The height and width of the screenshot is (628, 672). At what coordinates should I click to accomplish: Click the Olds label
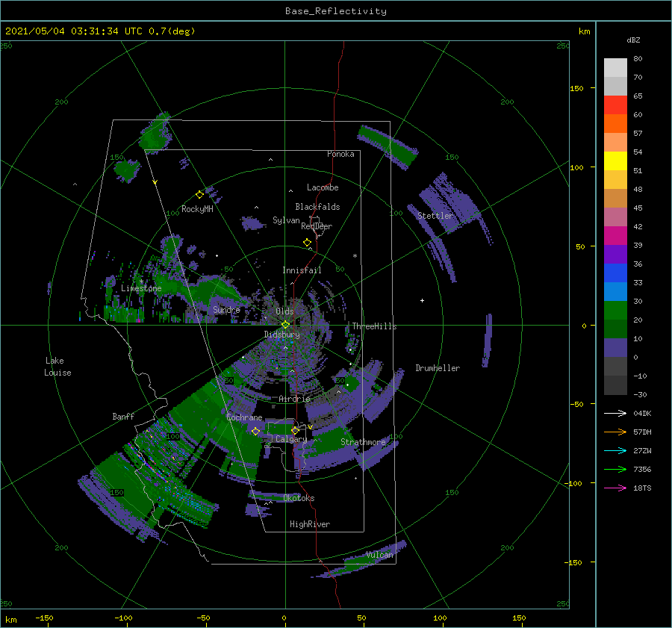pyautogui.click(x=284, y=311)
